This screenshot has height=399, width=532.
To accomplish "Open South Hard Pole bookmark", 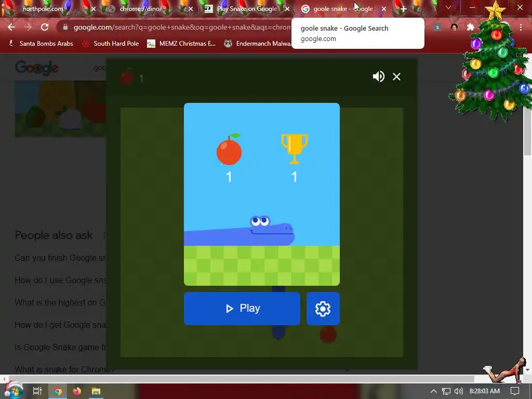I will pos(111,44).
